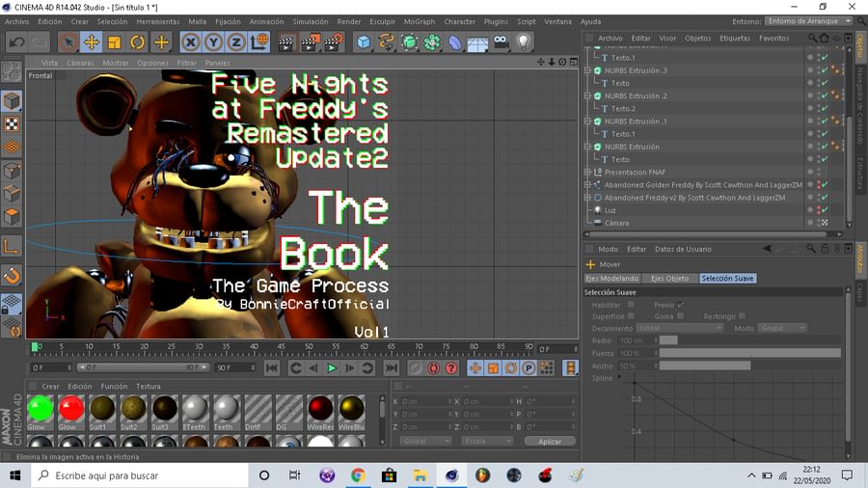Click the autokeying red circle button

pyautogui.click(x=433, y=368)
